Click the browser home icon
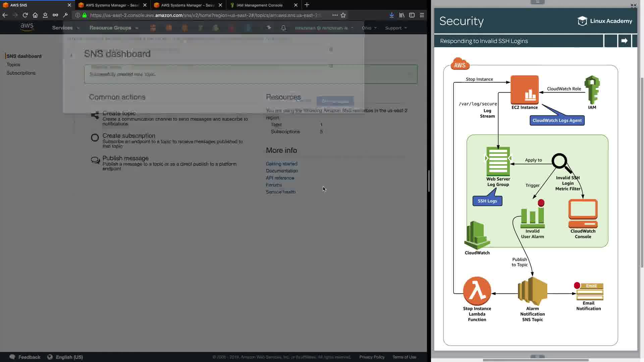The width and height of the screenshot is (644, 362). [35, 15]
